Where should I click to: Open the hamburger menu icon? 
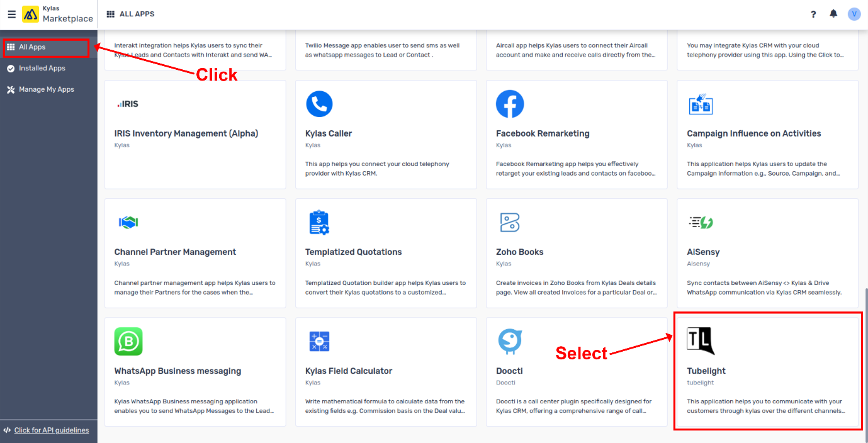pyautogui.click(x=11, y=14)
